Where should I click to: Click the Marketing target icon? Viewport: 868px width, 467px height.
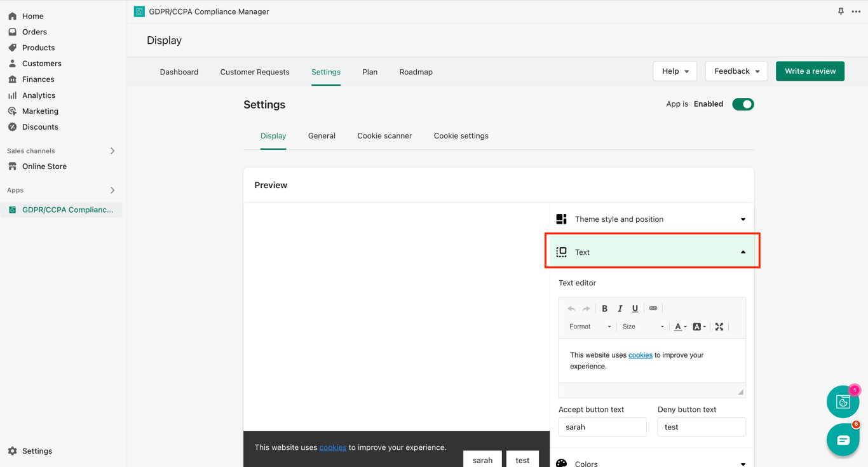13,111
